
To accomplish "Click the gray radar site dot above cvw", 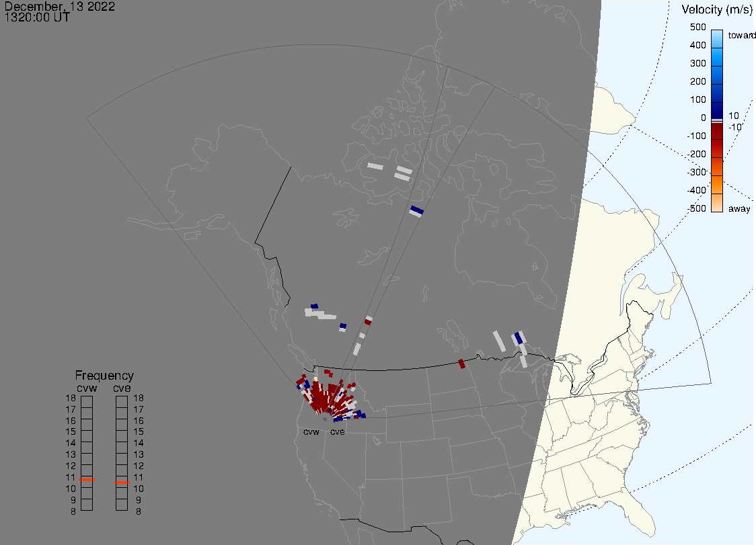I will pos(325,419).
